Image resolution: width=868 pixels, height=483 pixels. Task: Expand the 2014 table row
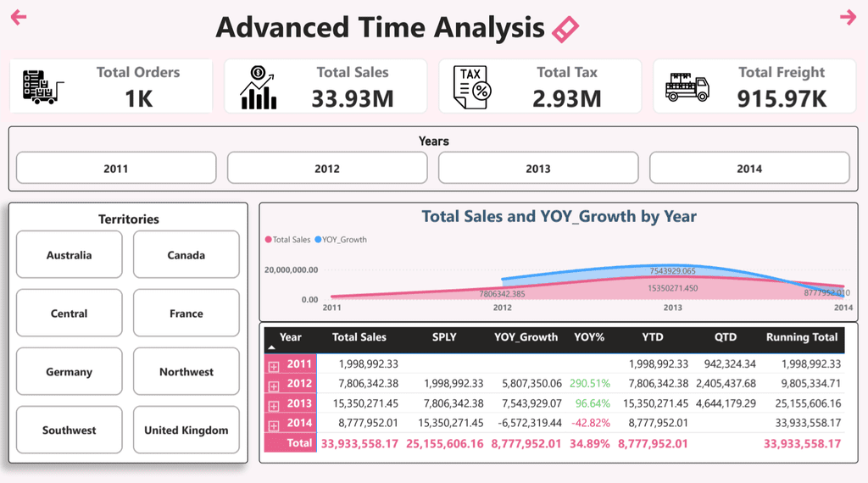tap(274, 426)
